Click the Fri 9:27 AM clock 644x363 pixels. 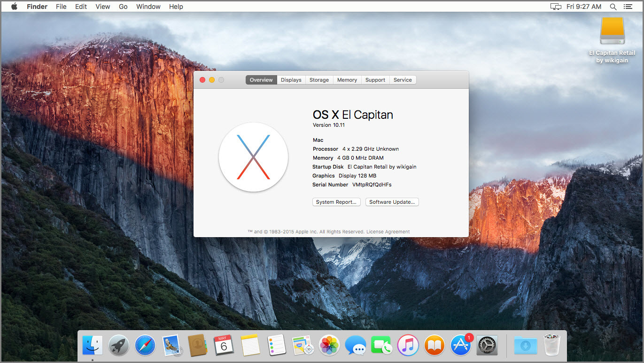tap(584, 7)
